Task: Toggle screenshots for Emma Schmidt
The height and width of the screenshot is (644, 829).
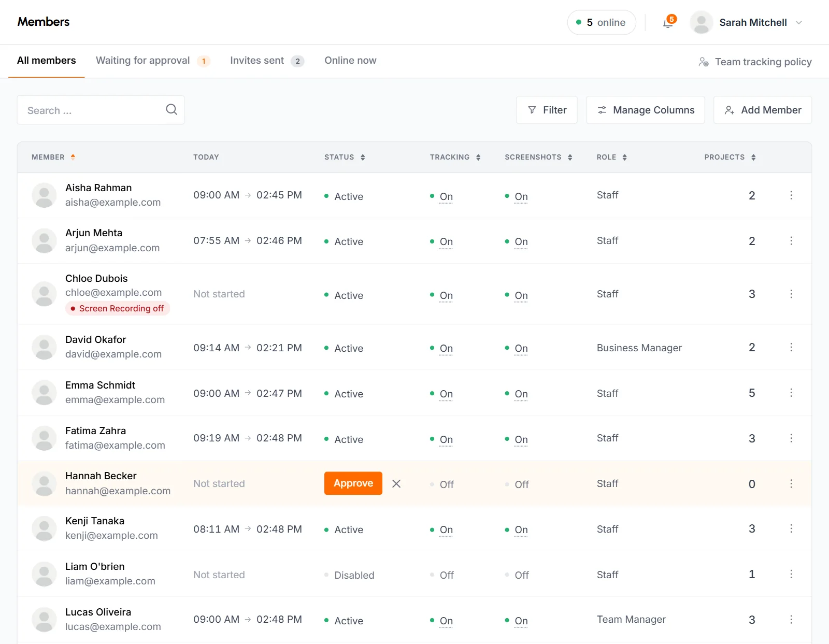Action: [x=521, y=394]
